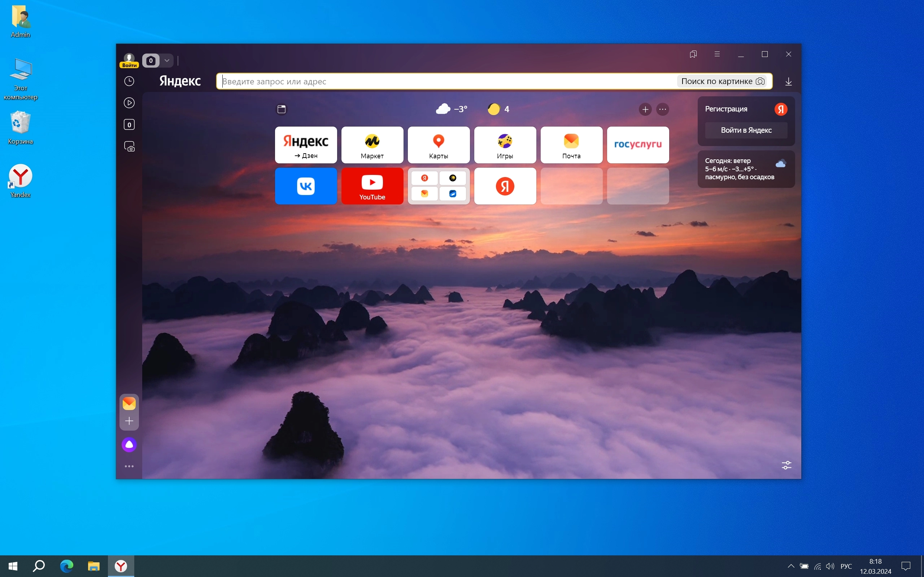Open the YouTube tile

[x=372, y=186]
